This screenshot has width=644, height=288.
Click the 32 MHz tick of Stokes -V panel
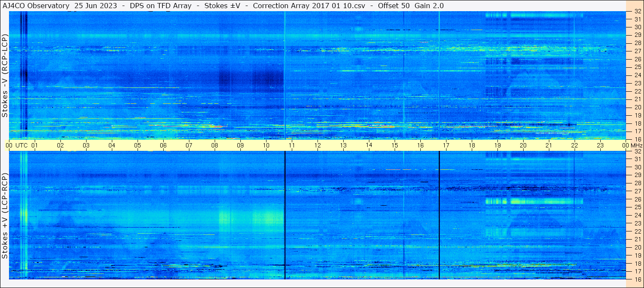point(637,12)
